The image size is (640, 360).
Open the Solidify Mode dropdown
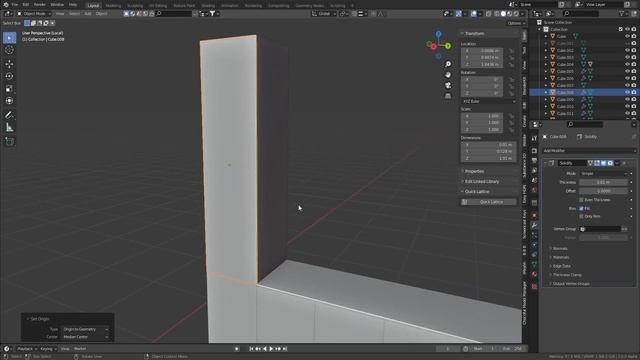(x=603, y=174)
